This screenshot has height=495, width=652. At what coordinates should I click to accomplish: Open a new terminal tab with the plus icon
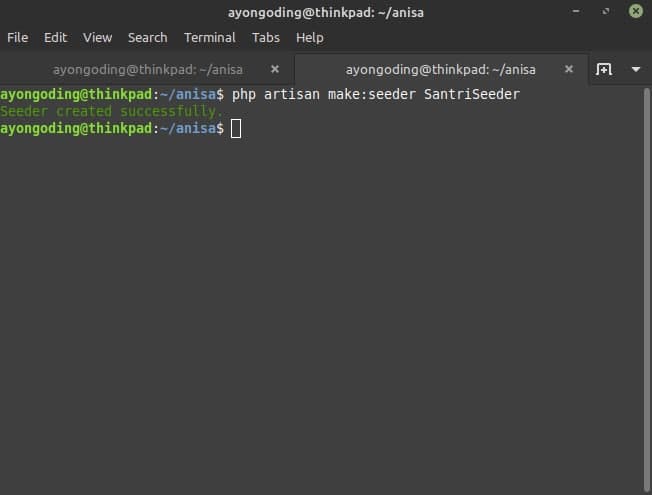click(603, 69)
